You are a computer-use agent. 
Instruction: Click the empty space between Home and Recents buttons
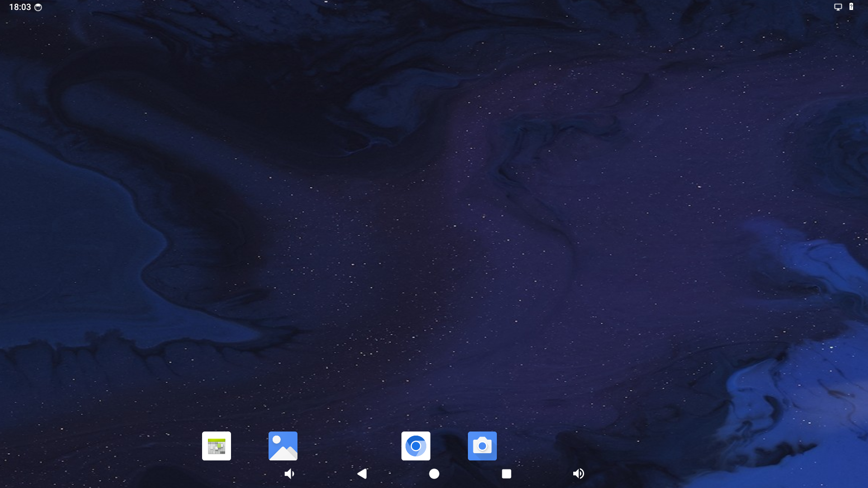click(x=470, y=474)
